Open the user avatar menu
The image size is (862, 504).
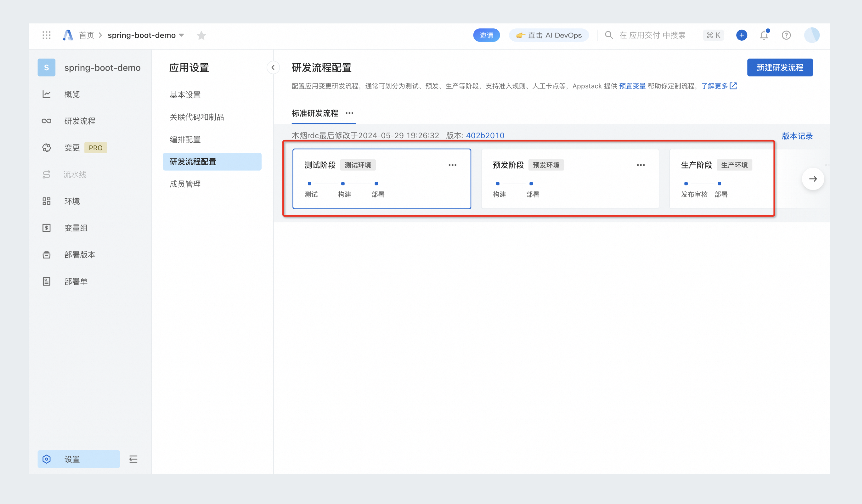(x=812, y=35)
